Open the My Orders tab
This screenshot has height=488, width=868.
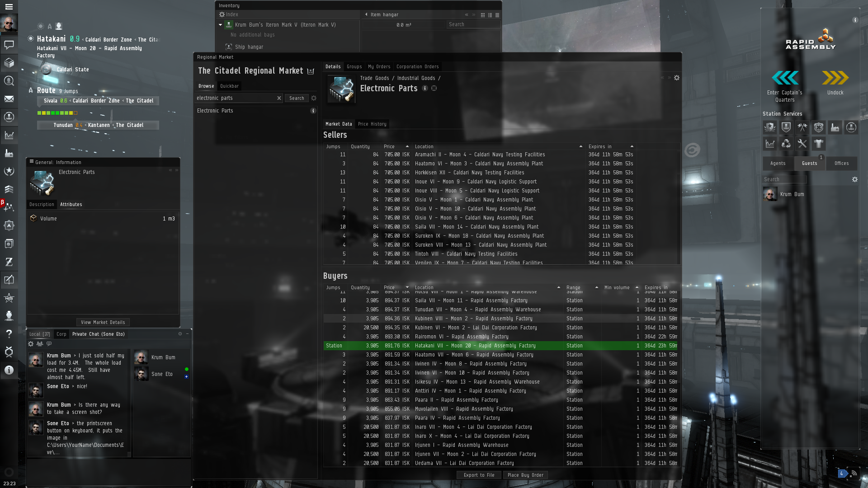tap(379, 66)
